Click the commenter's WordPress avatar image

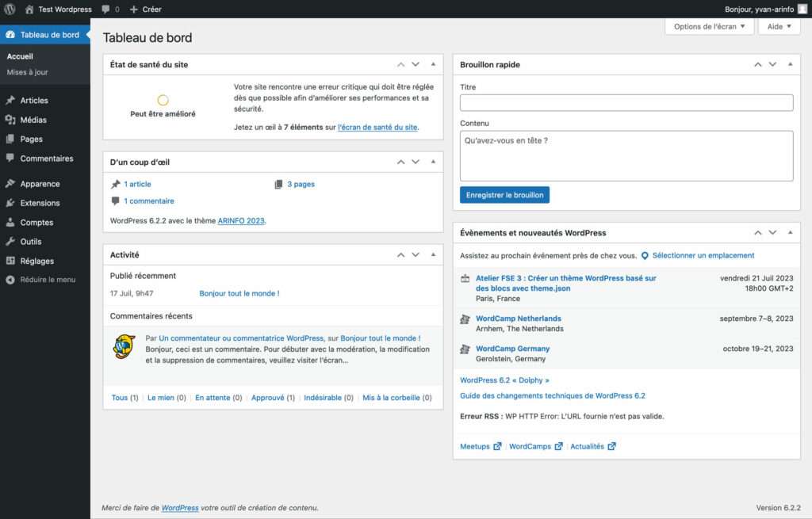[124, 346]
